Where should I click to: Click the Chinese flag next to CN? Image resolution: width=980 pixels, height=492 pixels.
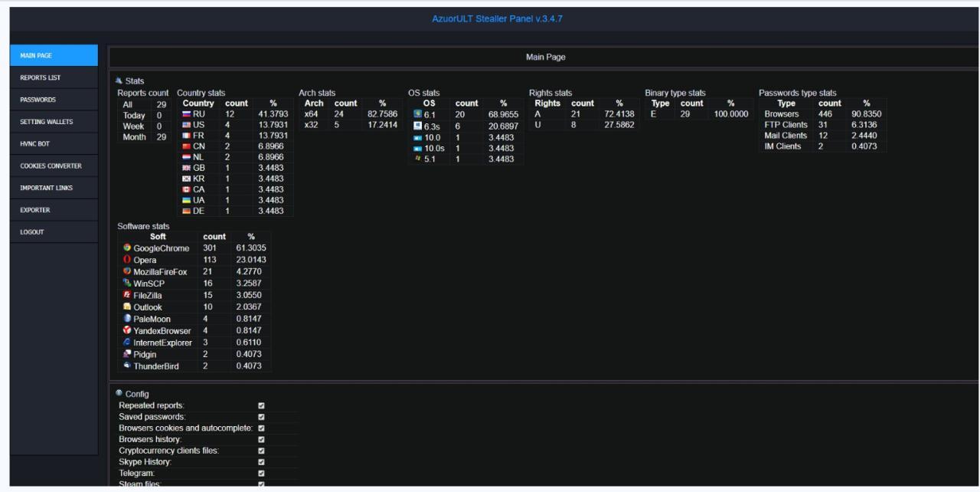tap(187, 146)
